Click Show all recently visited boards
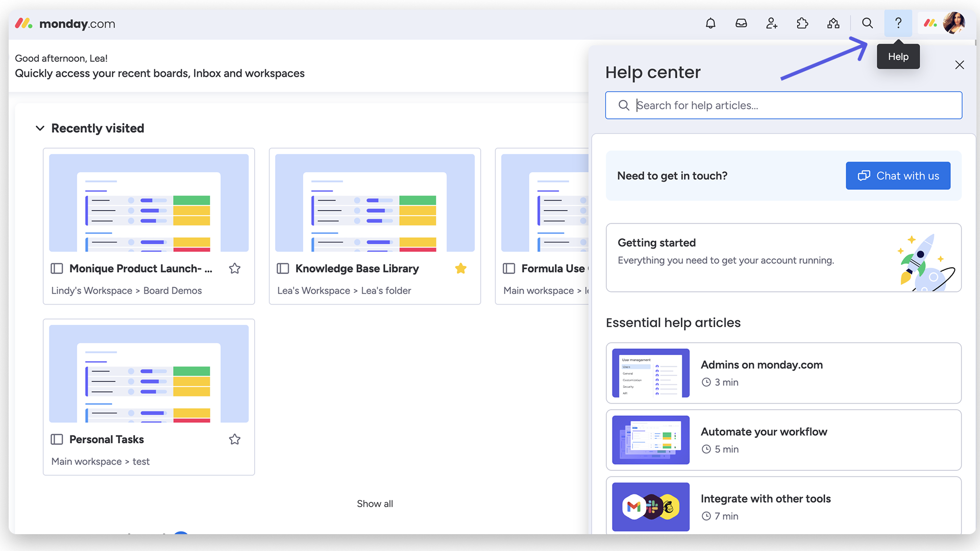980x551 pixels. 375,504
